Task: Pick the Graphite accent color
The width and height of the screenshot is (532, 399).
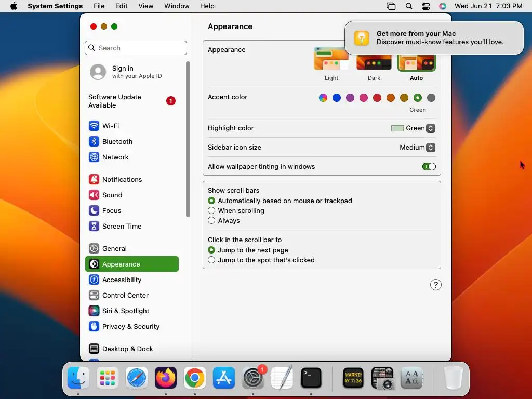Action: pos(431,98)
